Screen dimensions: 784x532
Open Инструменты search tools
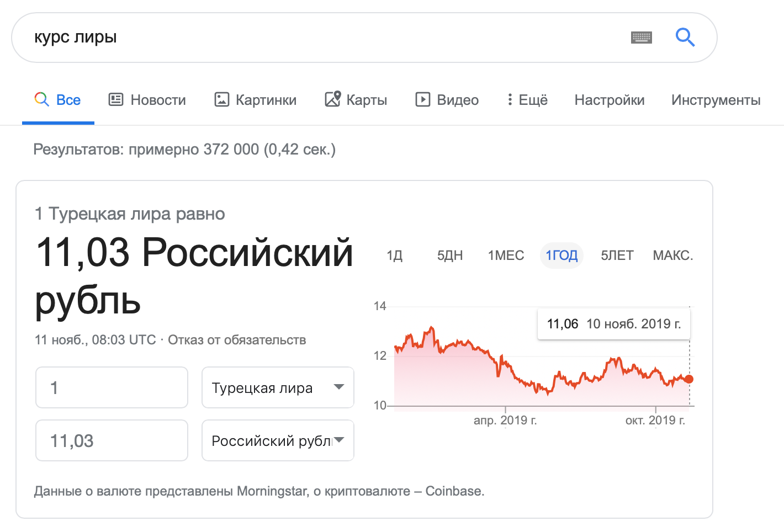tap(716, 100)
